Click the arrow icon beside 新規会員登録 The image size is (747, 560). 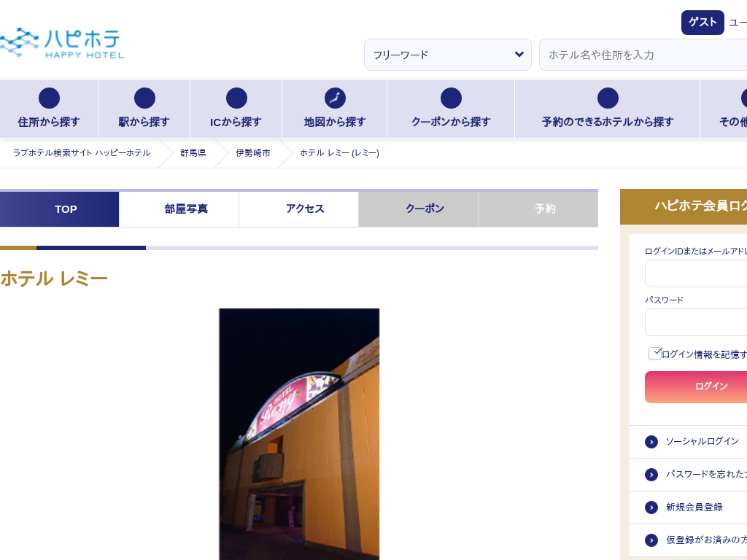click(x=651, y=507)
